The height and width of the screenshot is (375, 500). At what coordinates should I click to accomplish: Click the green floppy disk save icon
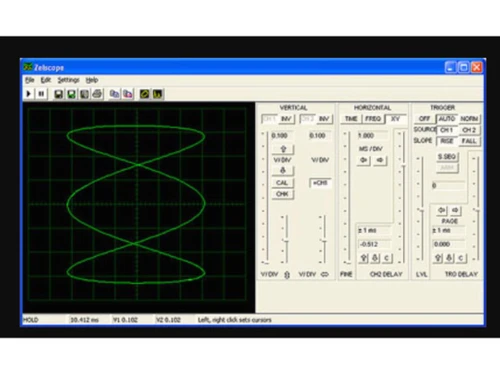click(71, 94)
